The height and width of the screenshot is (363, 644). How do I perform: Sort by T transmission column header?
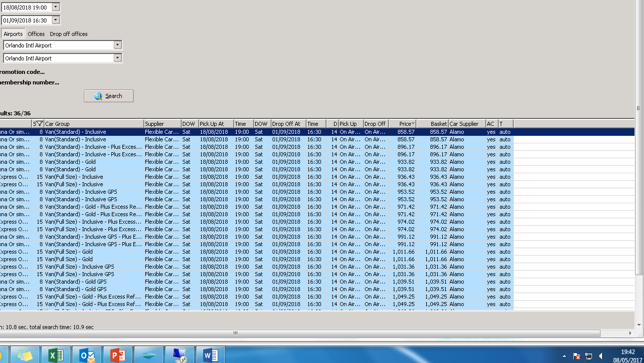(506, 124)
